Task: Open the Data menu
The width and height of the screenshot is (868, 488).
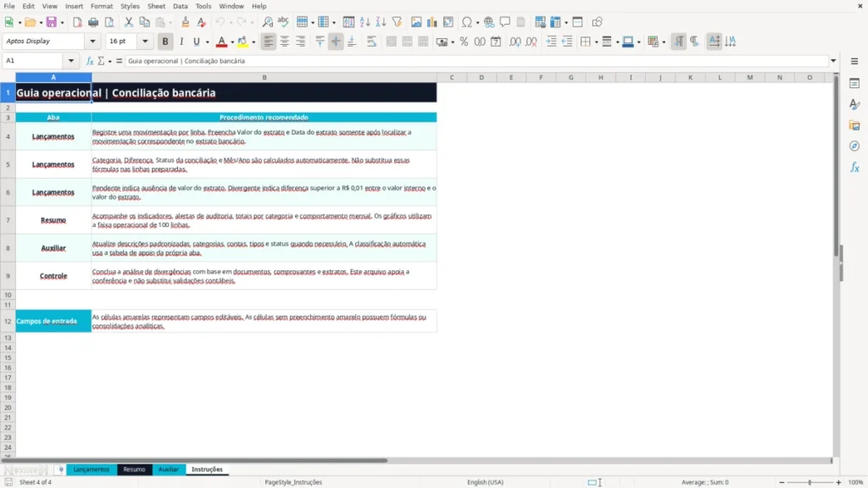Action: [181, 6]
